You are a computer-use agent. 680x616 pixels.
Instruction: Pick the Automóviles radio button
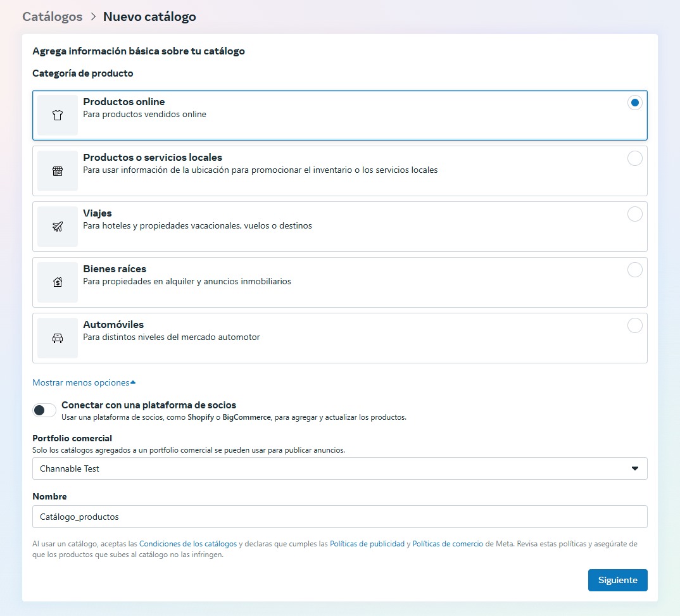click(634, 325)
